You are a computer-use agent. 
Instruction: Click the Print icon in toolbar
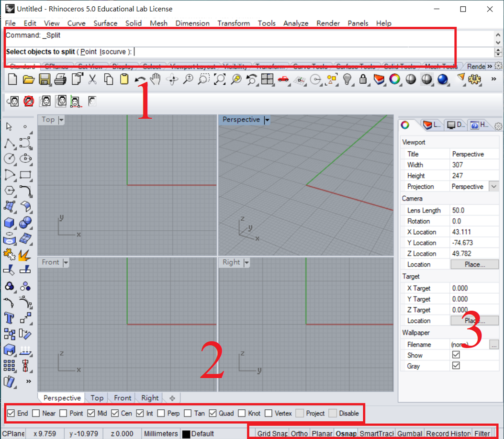pyautogui.click(x=60, y=79)
